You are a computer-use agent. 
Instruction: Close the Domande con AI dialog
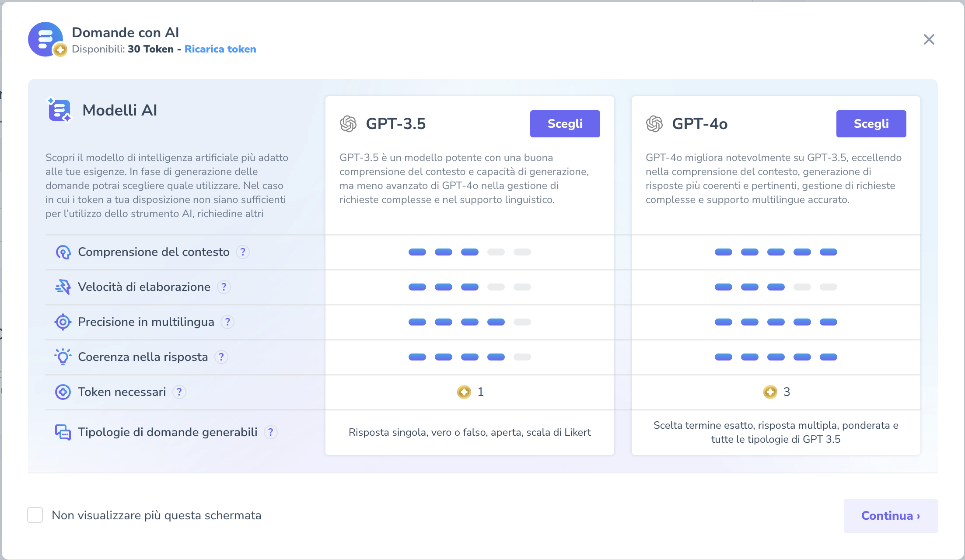point(929,39)
